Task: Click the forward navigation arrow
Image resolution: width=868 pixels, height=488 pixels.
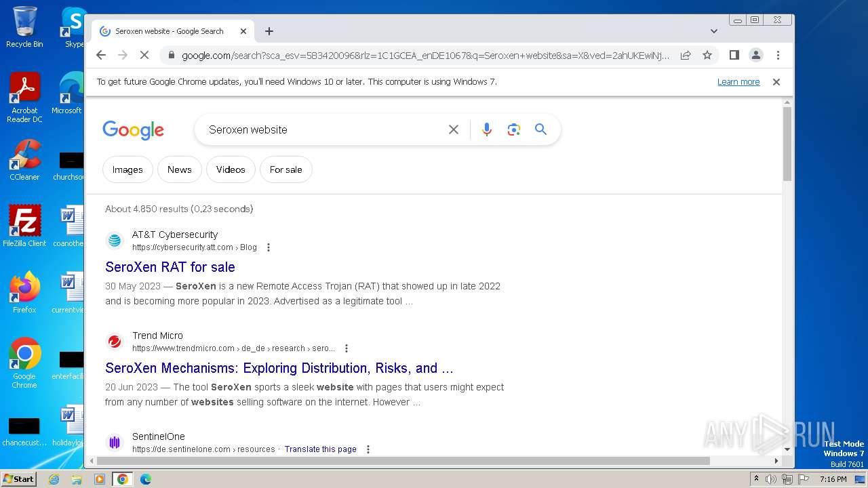Action: [x=123, y=55]
